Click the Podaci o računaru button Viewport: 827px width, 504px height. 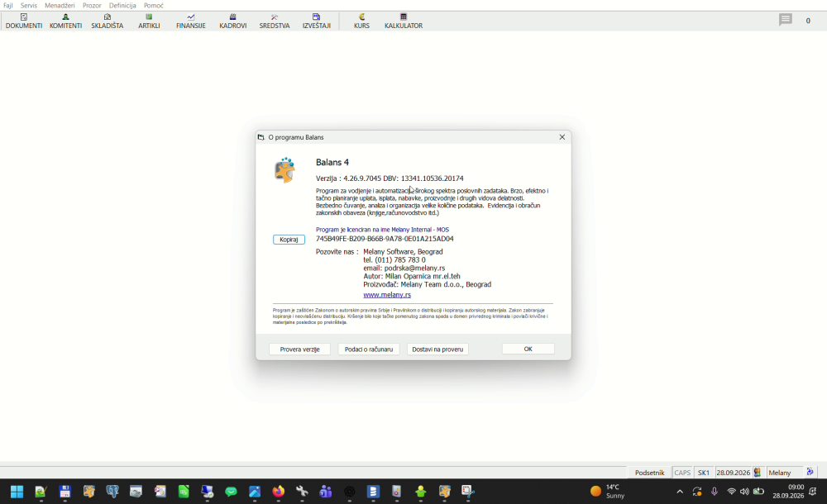369,349
